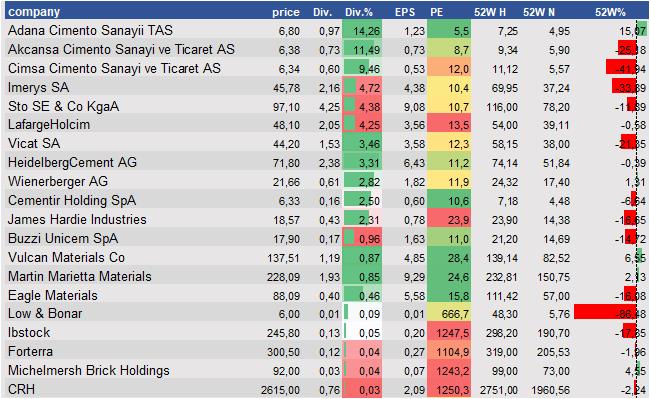
Task: Select the Martin Marietta Materials price 228,09
Action: click(283, 276)
